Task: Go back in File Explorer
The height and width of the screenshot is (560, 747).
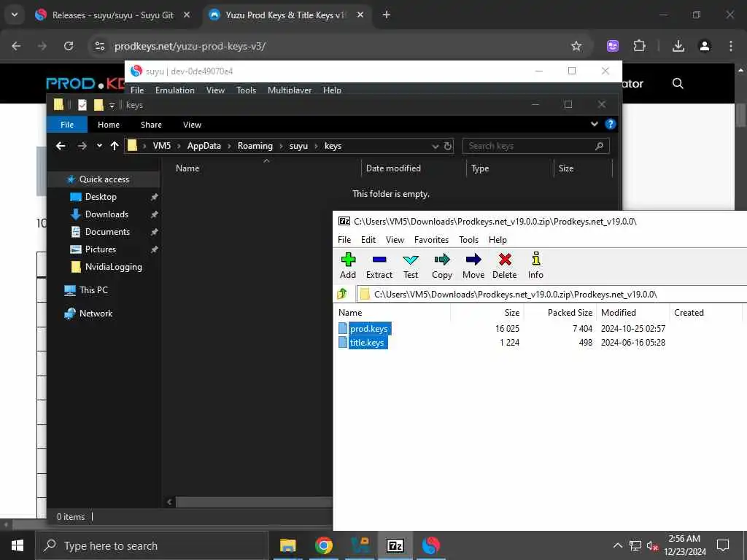Action: coord(61,146)
